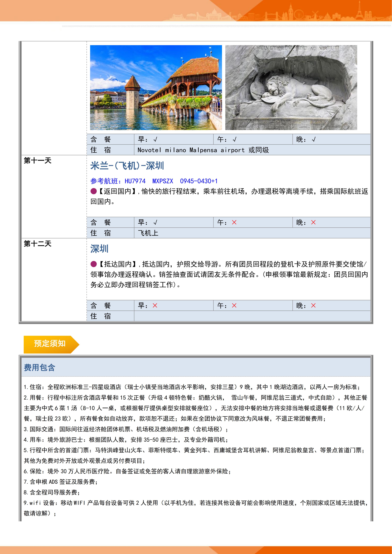Click red X for Day 11 dinner

click(x=313, y=222)
